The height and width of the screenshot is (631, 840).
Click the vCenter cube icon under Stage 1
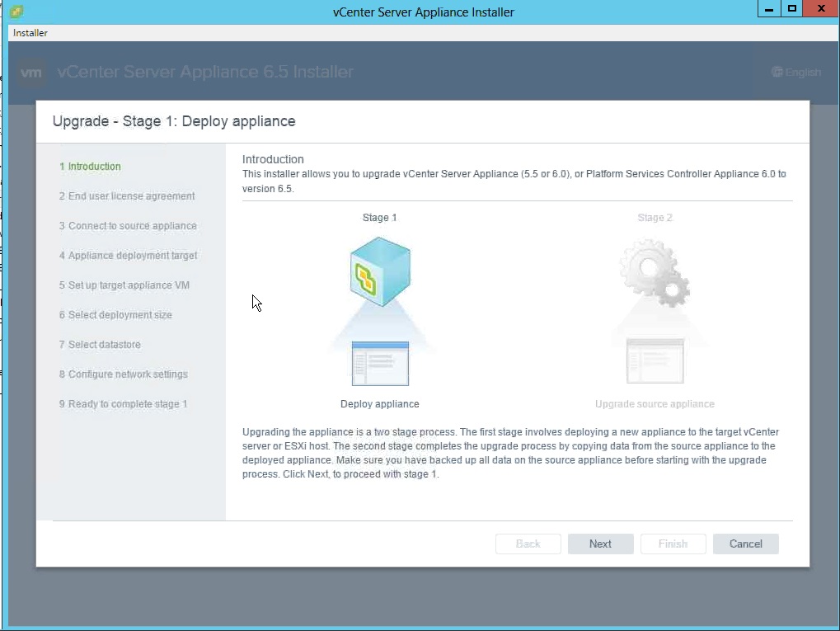coord(380,271)
